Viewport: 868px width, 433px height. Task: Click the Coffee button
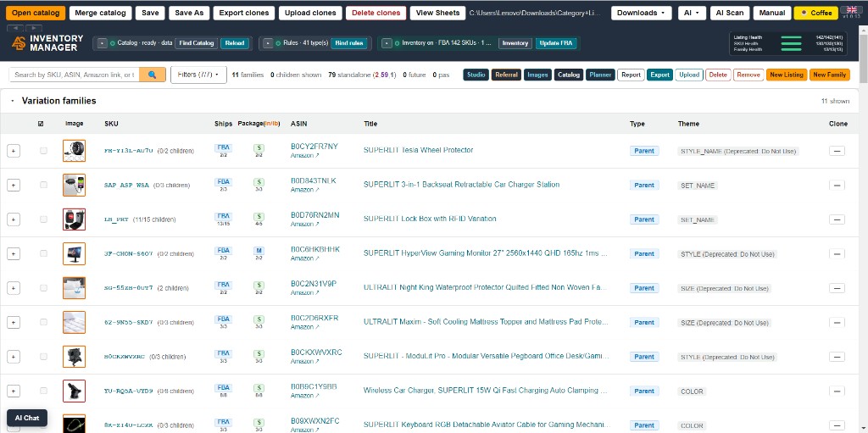pyautogui.click(x=816, y=13)
